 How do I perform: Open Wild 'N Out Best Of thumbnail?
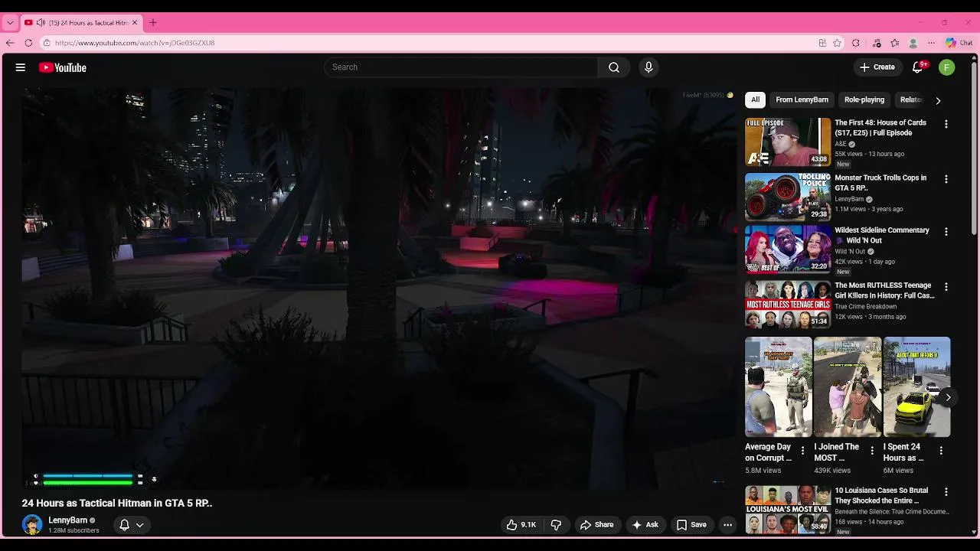tap(788, 249)
